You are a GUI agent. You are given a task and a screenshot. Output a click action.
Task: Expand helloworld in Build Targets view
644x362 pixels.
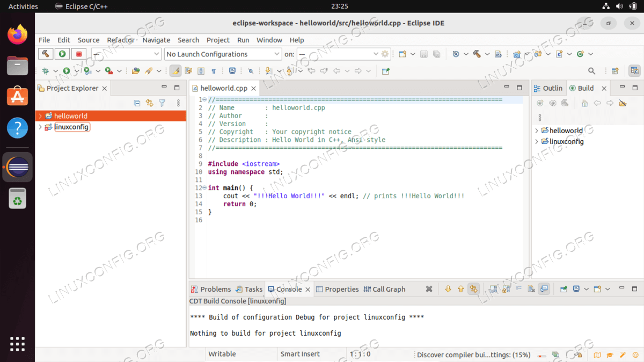click(x=537, y=131)
